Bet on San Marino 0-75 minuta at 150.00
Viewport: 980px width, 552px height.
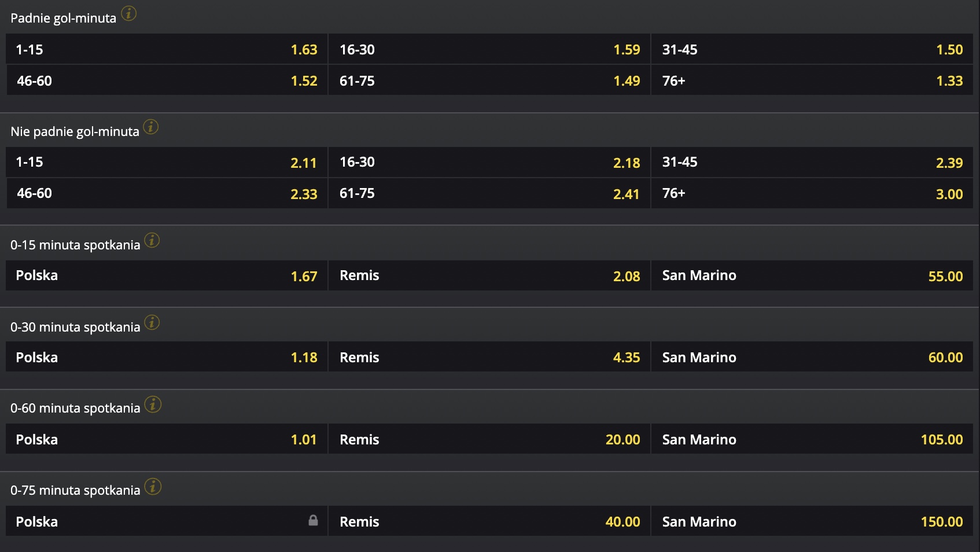pyautogui.click(x=812, y=521)
